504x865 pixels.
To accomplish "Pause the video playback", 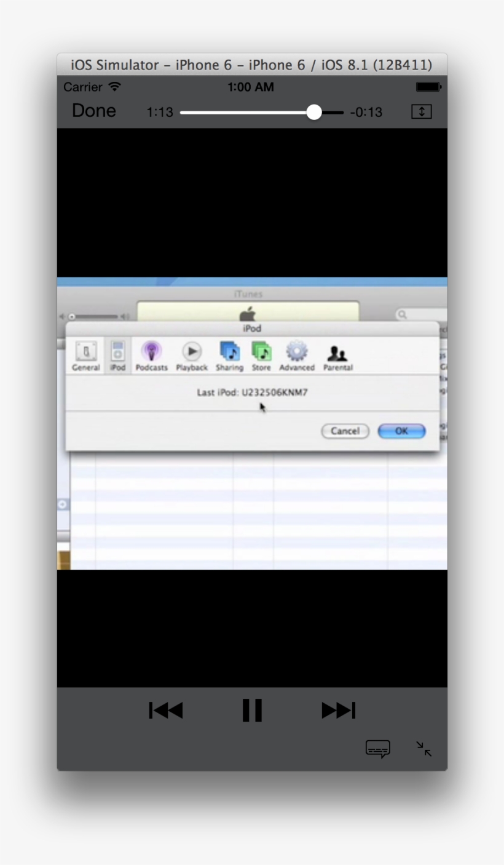I will coord(252,710).
